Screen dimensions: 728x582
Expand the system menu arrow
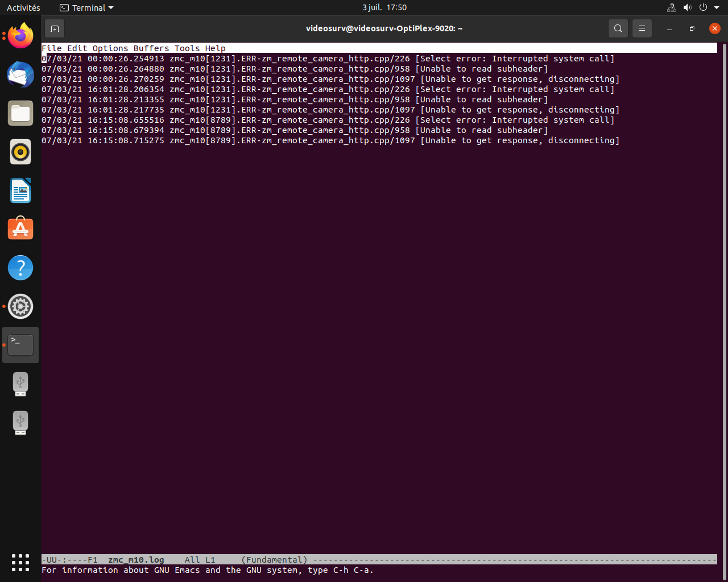tap(717, 8)
